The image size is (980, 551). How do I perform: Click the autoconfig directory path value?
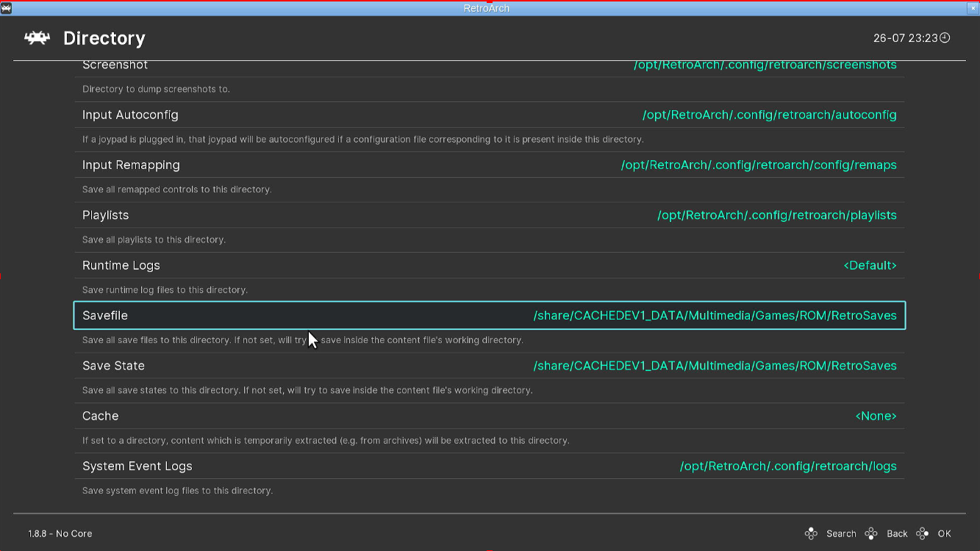[x=770, y=115]
